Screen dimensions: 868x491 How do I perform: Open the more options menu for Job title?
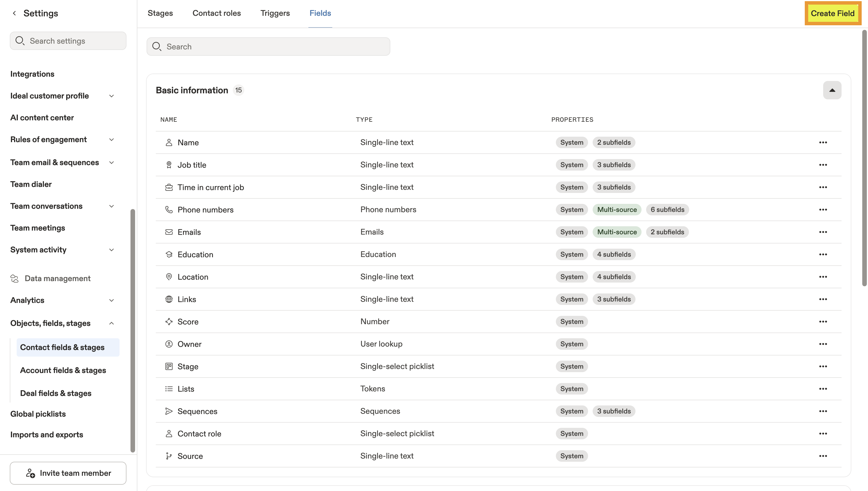[x=823, y=165]
